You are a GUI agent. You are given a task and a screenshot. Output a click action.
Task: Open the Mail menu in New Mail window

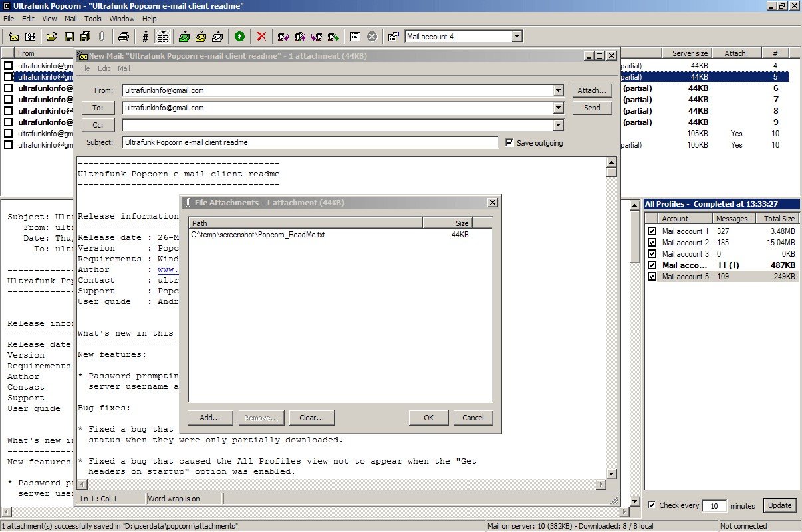pyautogui.click(x=124, y=68)
